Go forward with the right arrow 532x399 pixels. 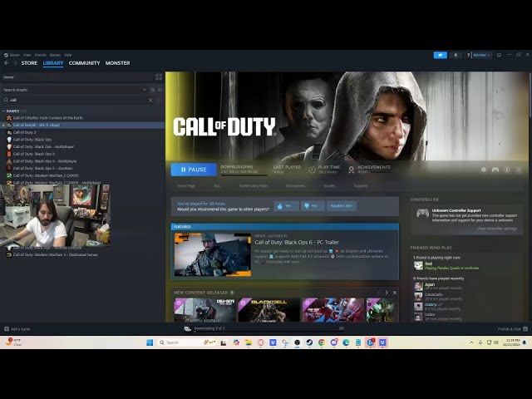point(15,63)
